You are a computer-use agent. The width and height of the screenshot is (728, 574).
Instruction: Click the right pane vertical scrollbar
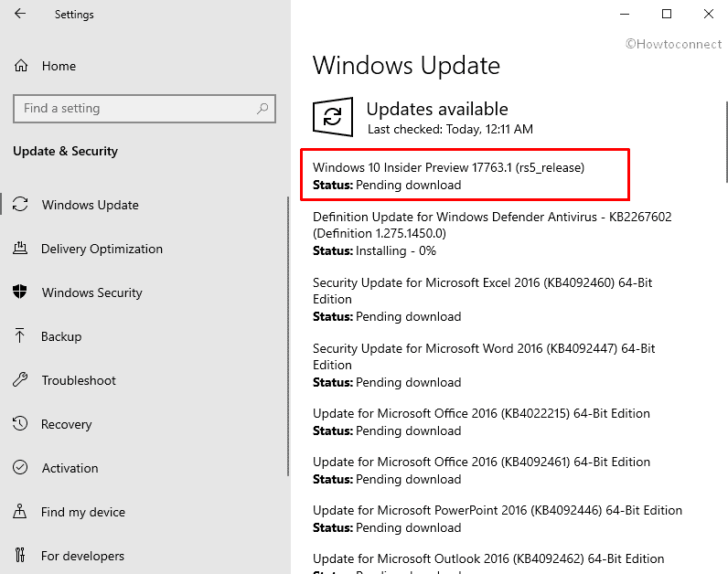[x=726, y=142]
